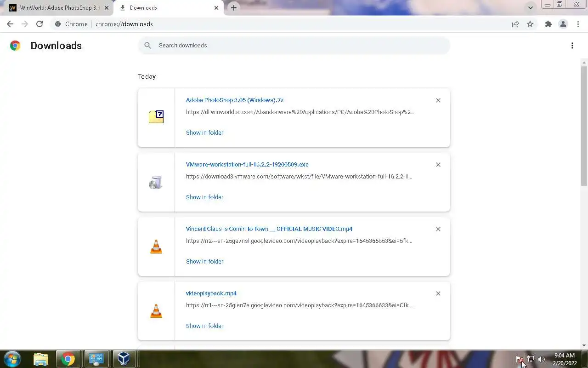Open the Downloads page more actions menu

572,46
